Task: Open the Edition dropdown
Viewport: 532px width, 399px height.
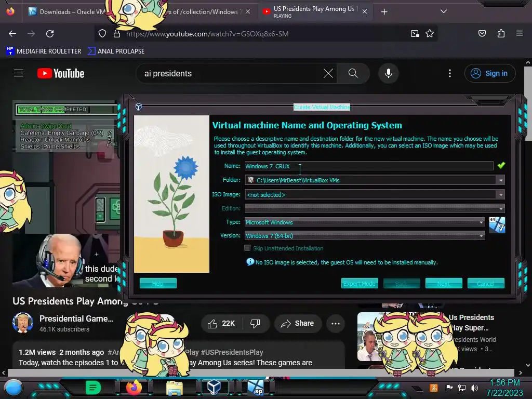Action: point(375,208)
